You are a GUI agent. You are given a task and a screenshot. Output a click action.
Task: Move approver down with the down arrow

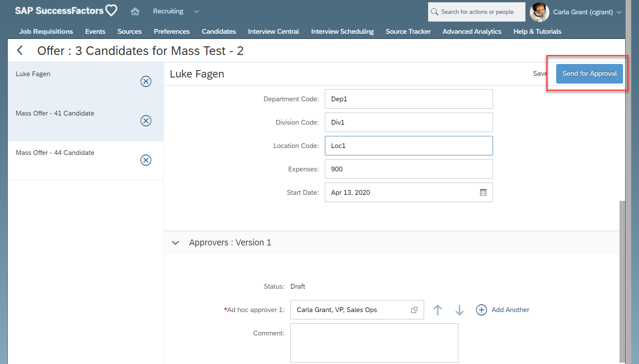pyautogui.click(x=460, y=310)
